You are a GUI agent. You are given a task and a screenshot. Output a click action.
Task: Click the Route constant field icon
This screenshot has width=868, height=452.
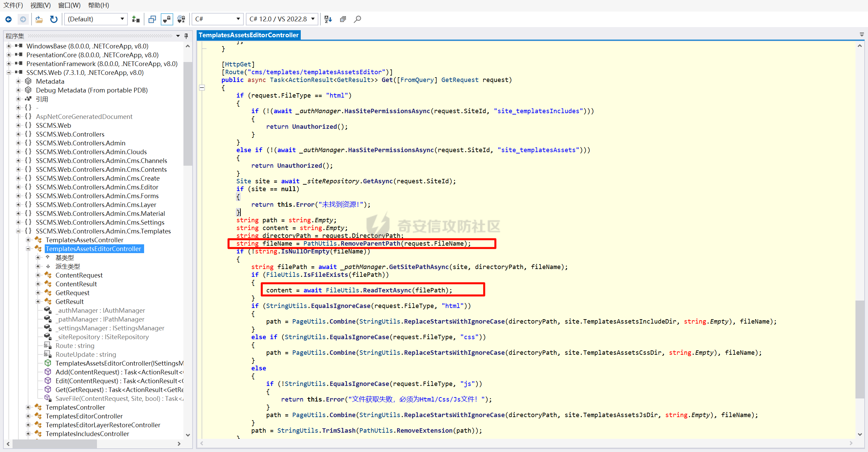pyautogui.click(x=48, y=345)
